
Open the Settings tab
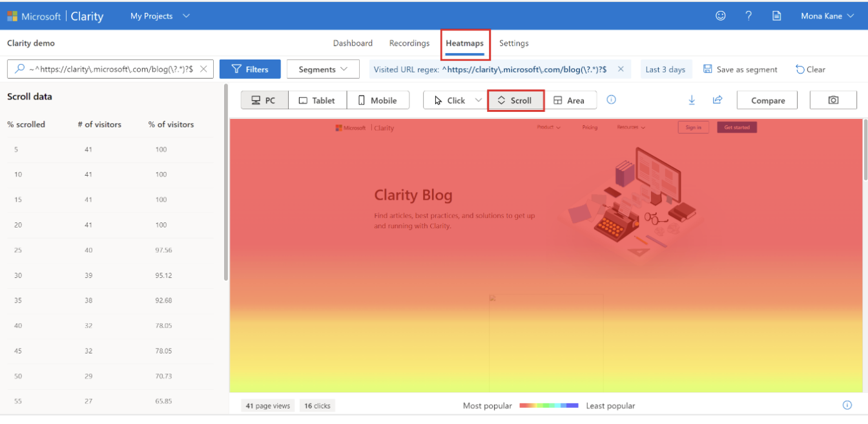514,43
